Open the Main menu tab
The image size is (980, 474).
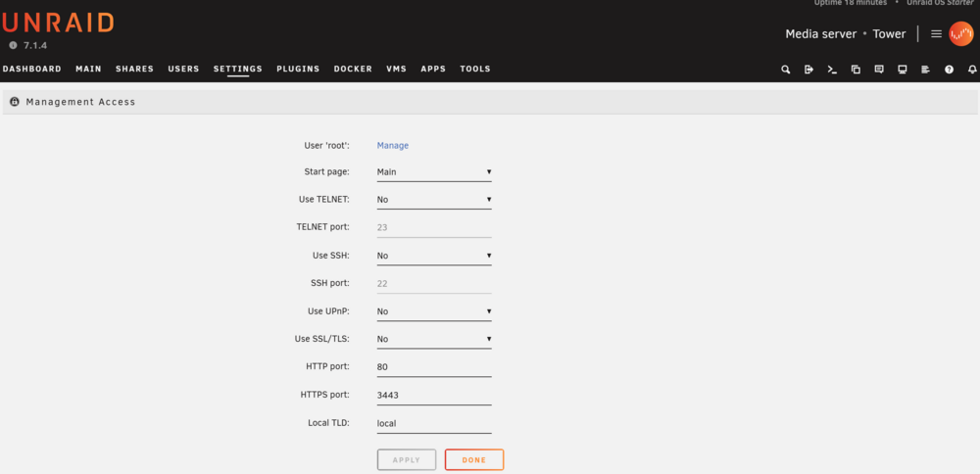[x=88, y=69]
